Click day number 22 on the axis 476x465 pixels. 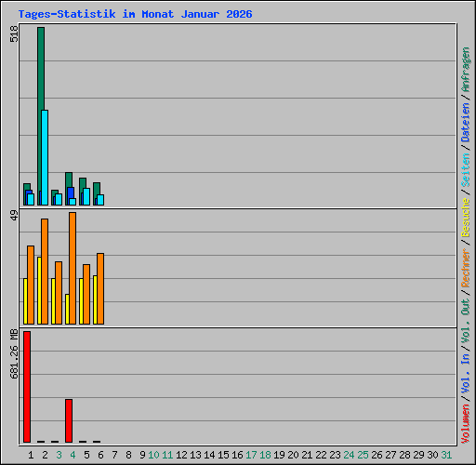tap(321, 455)
